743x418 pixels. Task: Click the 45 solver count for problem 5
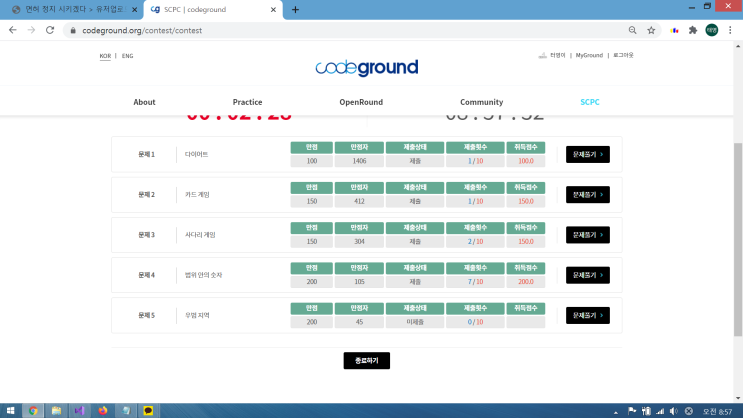click(359, 322)
